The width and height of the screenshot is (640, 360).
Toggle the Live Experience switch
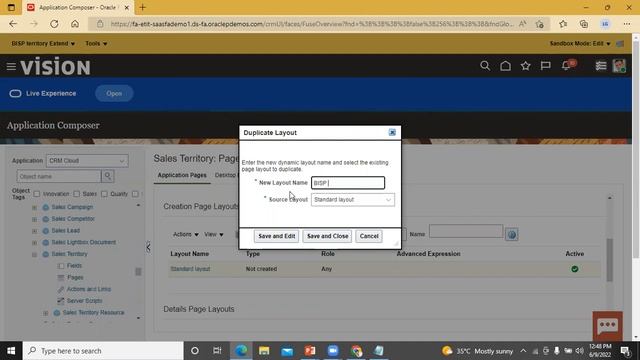click(16, 93)
